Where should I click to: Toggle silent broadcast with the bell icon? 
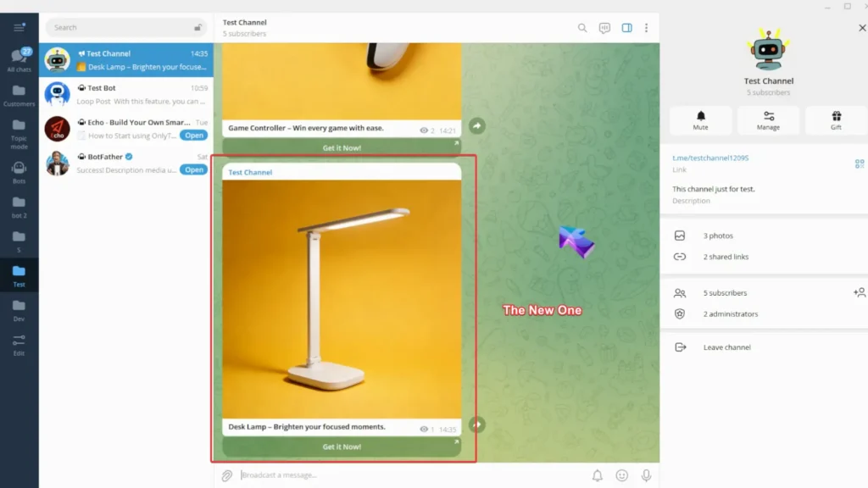tap(598, 475)
